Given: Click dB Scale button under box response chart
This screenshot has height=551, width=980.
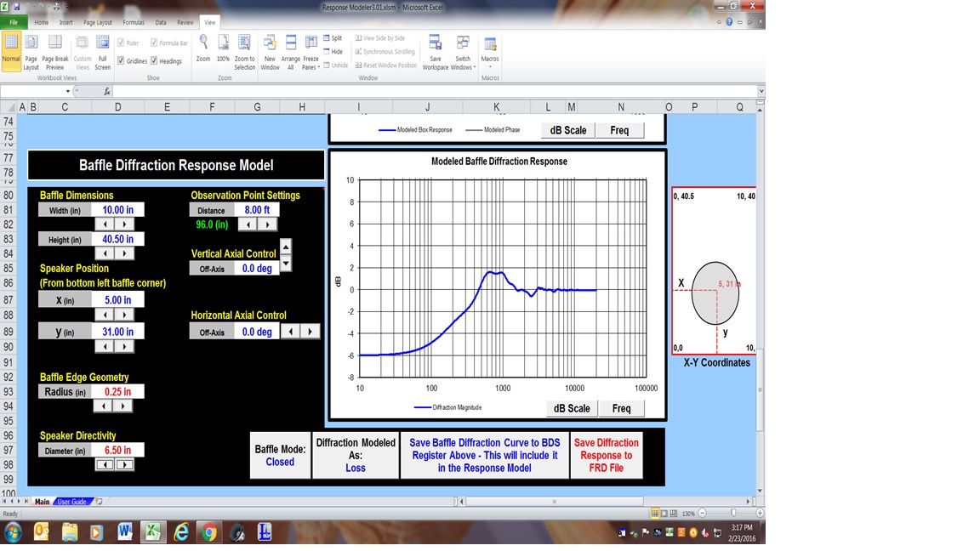Looking at the screenshot, I should pos(568,131).
